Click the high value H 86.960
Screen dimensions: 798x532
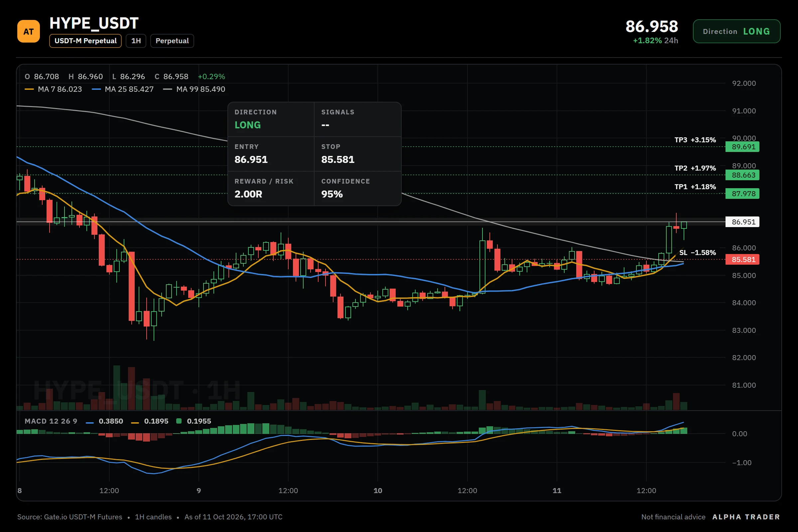(85, 77)
